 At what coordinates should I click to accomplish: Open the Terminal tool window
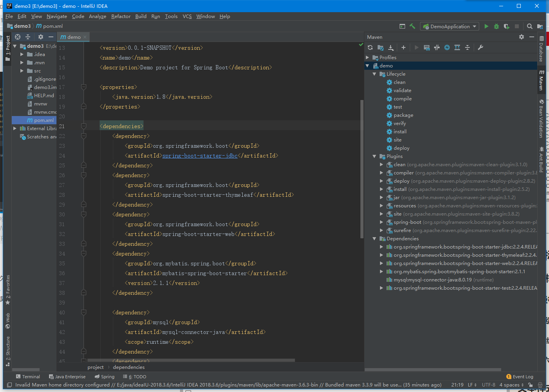[28, 376]
